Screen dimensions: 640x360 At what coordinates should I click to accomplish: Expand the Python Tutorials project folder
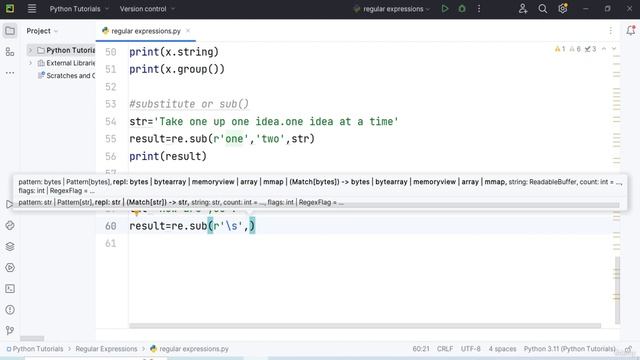pyautogui.click(x=30, y=50)
